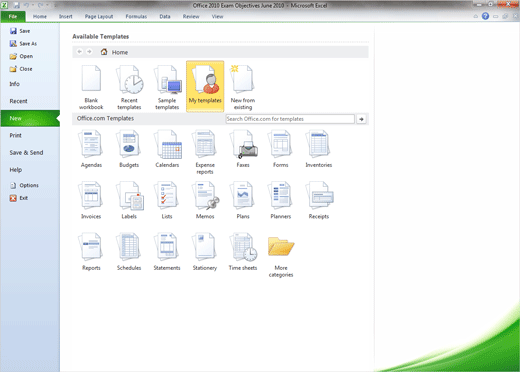Open the Sample templates icon
This screenshot has height=372, width=520.
pos(167,87)
